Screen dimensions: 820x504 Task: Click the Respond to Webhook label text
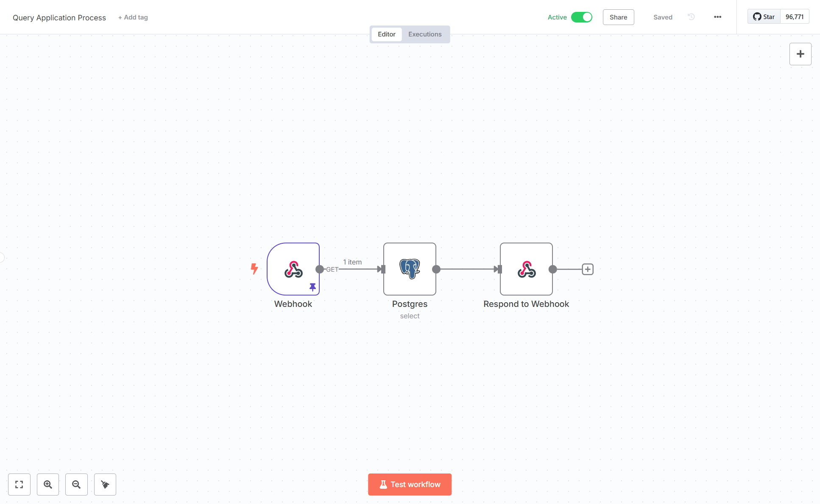[526, 304]
